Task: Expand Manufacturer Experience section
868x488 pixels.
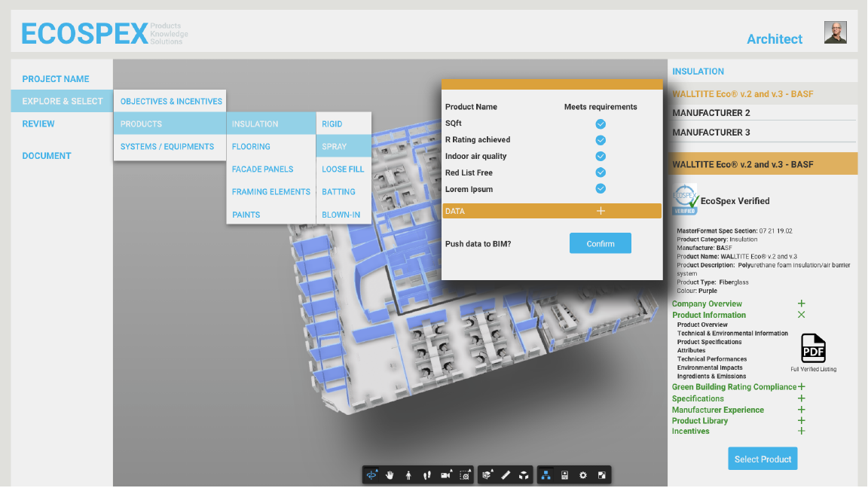Action: [801, 410]
